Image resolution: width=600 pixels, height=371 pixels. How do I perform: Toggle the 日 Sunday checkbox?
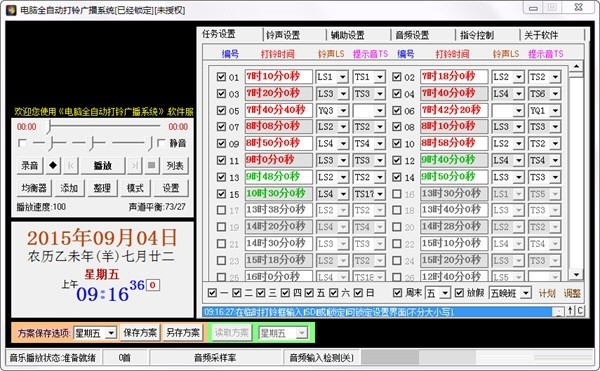coord(358,293)
